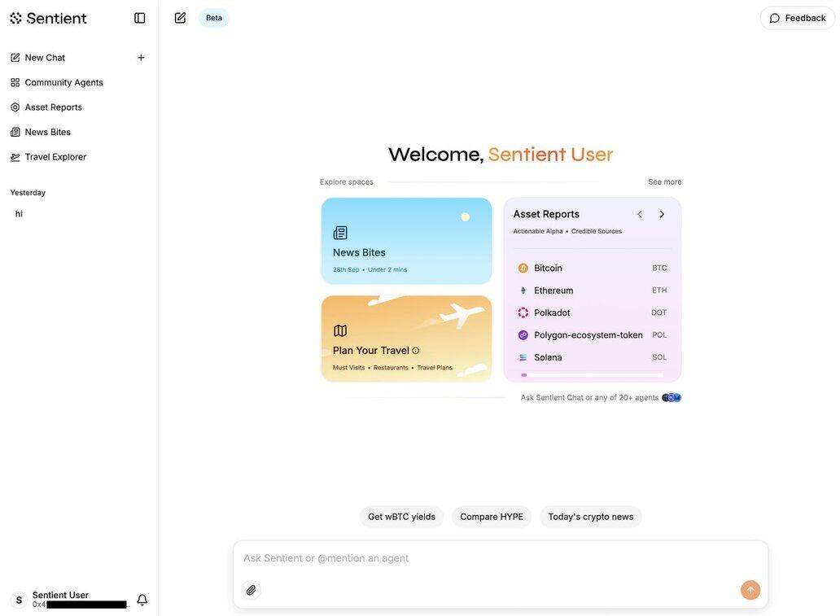Select the 'Get wBTC yields' suggestion
840x616 pixels.
click(402, 517)
